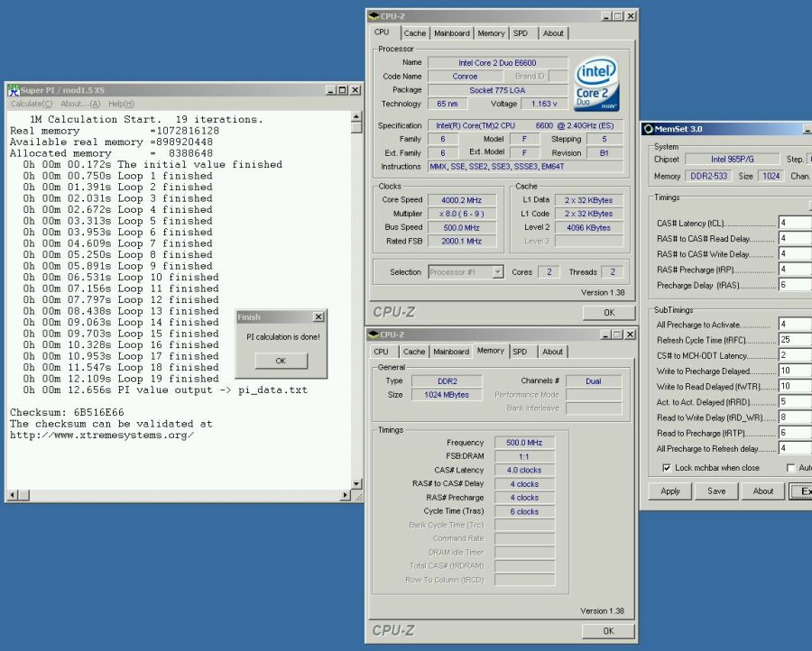Click the Act. to Act. Delayed (tRRD) field in MemSet
The height and width of the screenshot is (651, 812).
tap(795, 402)
